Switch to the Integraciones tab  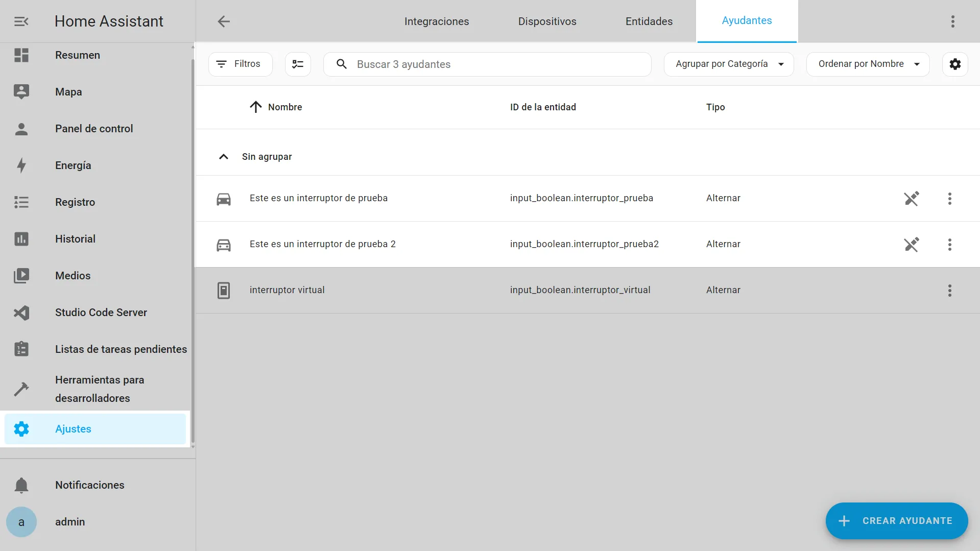[x=437, y=21]
